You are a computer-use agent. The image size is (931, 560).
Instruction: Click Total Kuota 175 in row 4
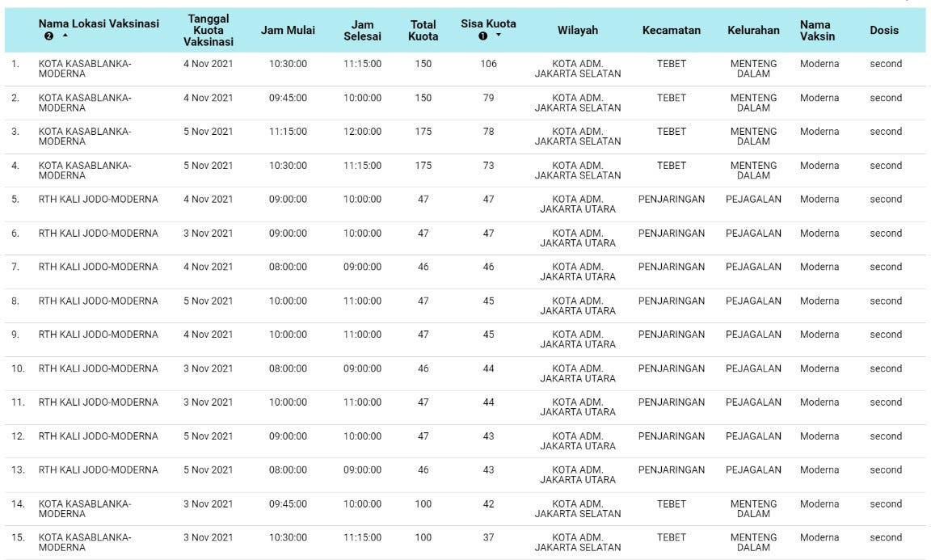(423, 165)
